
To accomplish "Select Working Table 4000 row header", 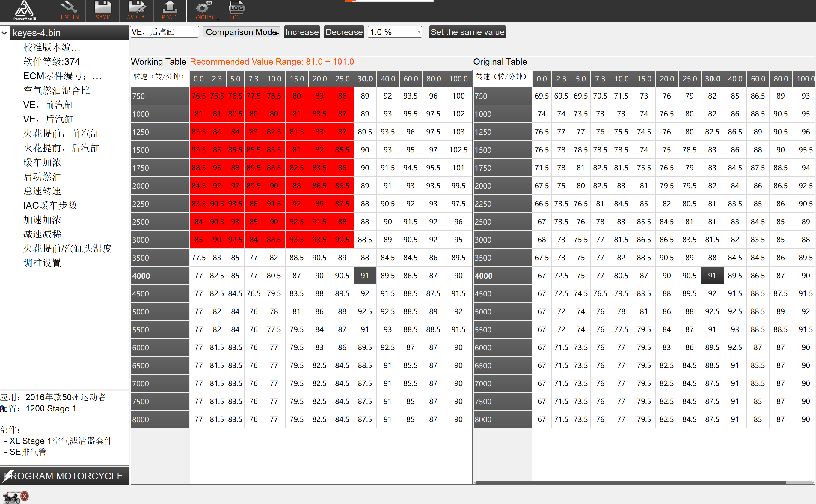I will [160, 276].
